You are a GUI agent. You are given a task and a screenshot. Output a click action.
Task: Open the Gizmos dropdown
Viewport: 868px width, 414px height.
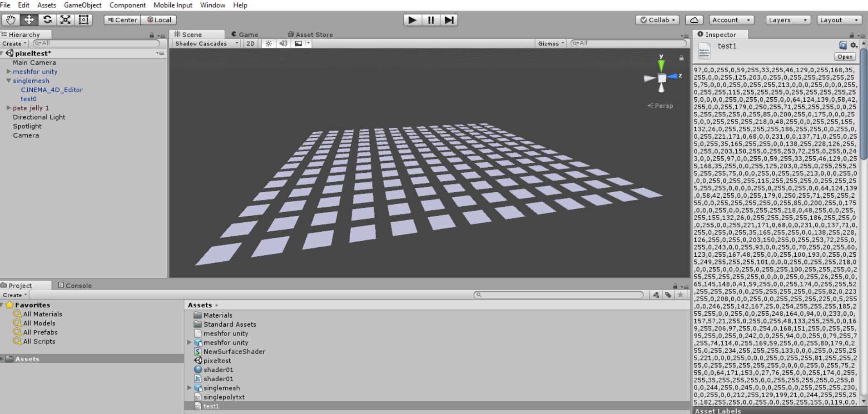551,44
